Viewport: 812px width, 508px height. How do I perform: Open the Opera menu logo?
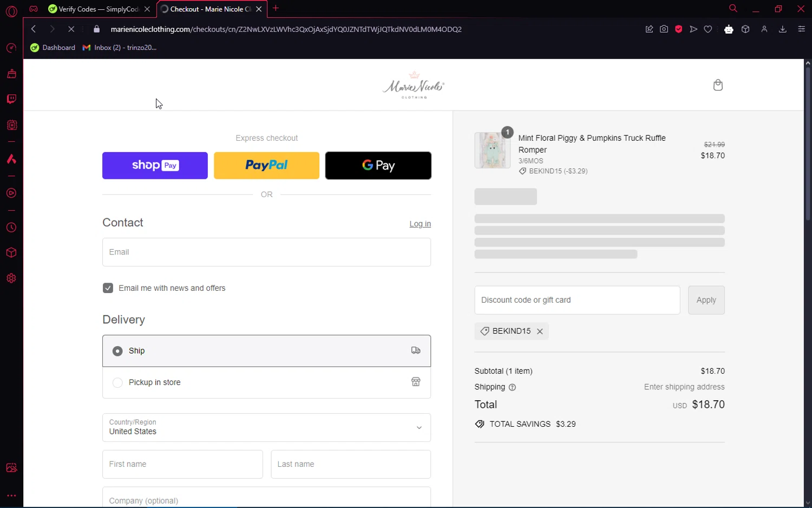point(11,11)
